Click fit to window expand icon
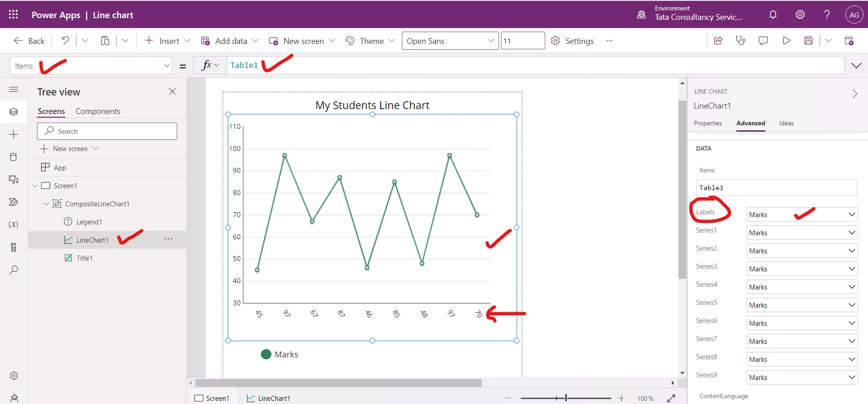The height and width of the screenshot is (404, 868). (671, 398)
